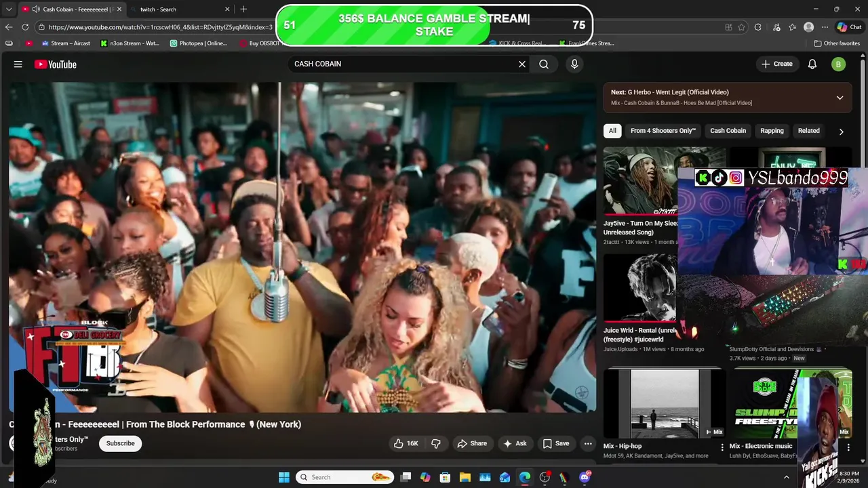The width and height of the screenshot is (868, 488).
Task: Open YouTube notifications bell
Action: 812,64
